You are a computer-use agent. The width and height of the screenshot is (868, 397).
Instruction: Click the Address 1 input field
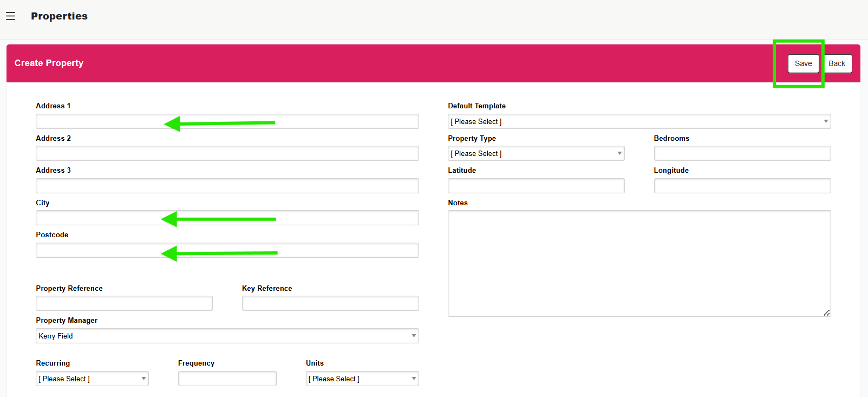click(x=97, y=121)
